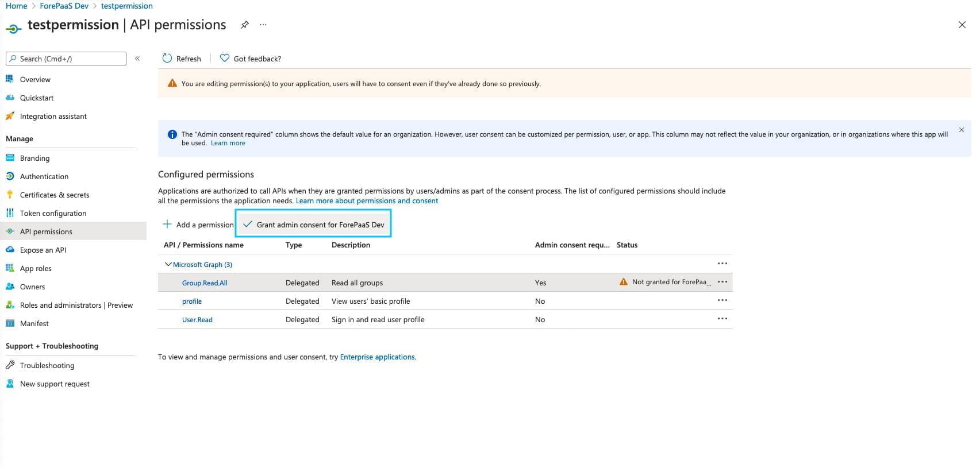Image resolution: width=980 pixels, height=468 pixels.
Task: Go to Home breadcrumb
Action: click(x=16, y=6)
